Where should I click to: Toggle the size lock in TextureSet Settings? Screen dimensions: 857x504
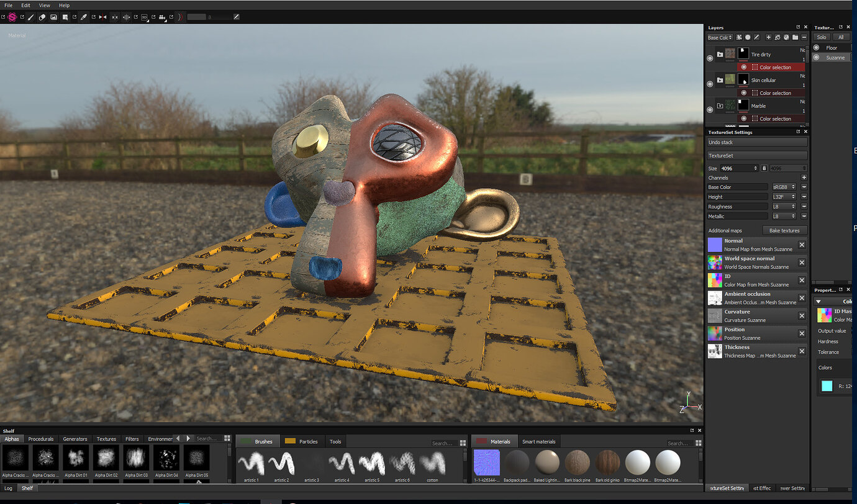tap(764, 168)
